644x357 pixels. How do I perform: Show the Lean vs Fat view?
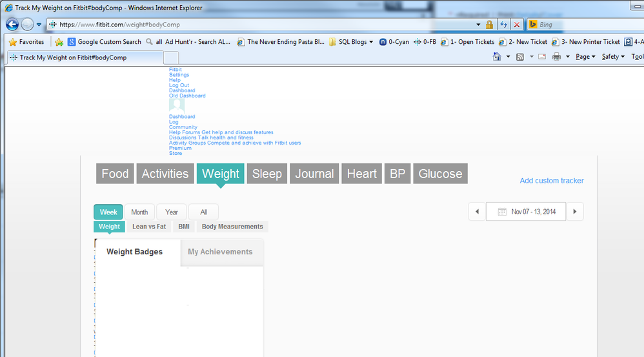[149, 227]
